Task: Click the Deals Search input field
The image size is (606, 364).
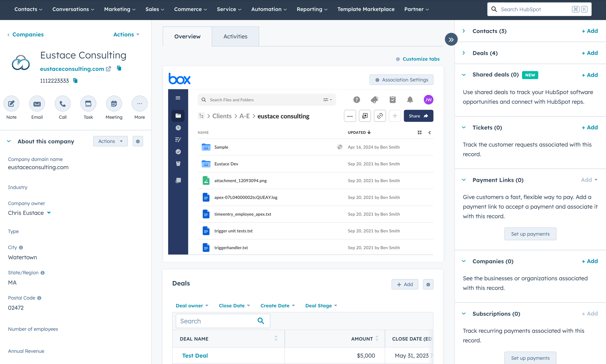Action: pyautogui.click(x=223, y=321)
